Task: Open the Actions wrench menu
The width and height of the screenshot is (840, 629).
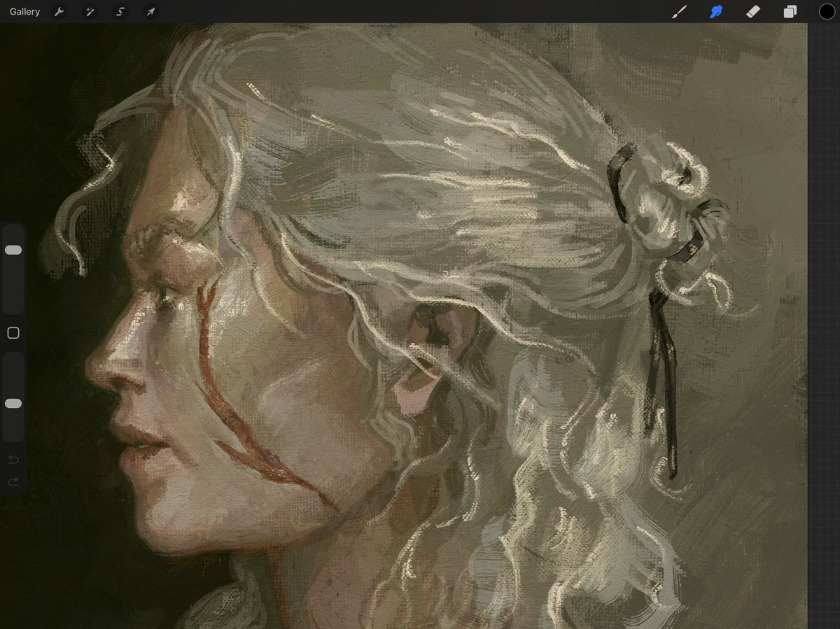Action: 59,12
